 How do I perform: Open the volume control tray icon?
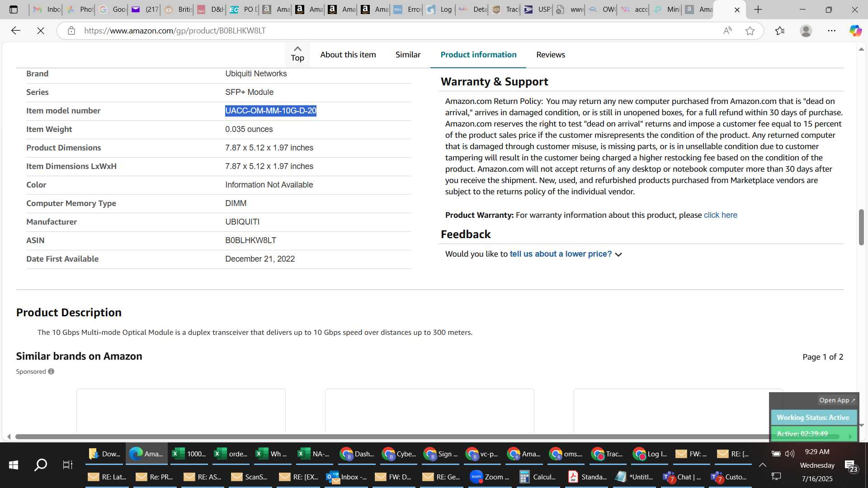[790, 454]
